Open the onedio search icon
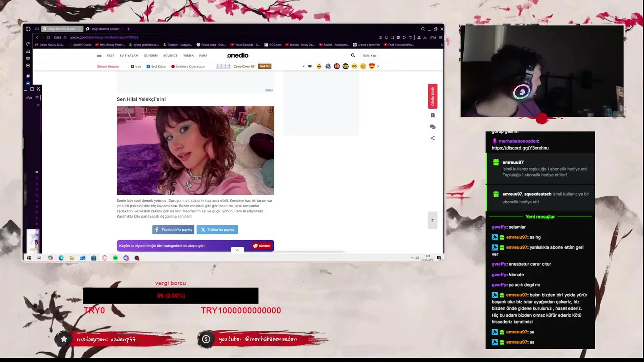Viewport: 644px width, 362px height. 353,56
